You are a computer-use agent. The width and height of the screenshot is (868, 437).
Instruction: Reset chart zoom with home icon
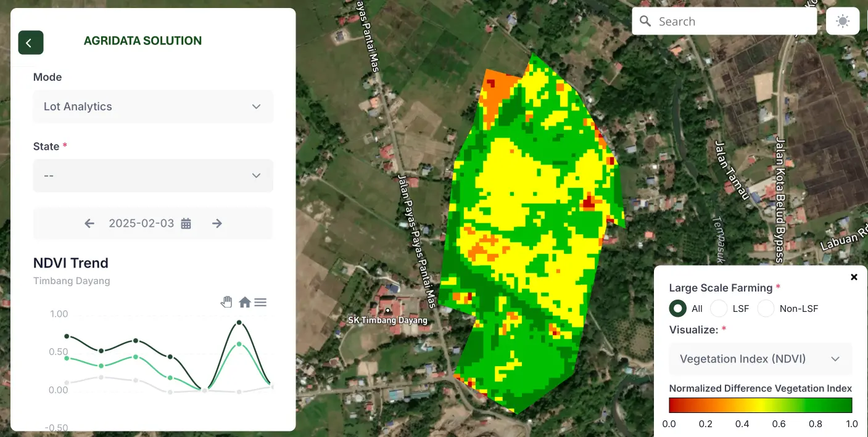click(245, 302)
